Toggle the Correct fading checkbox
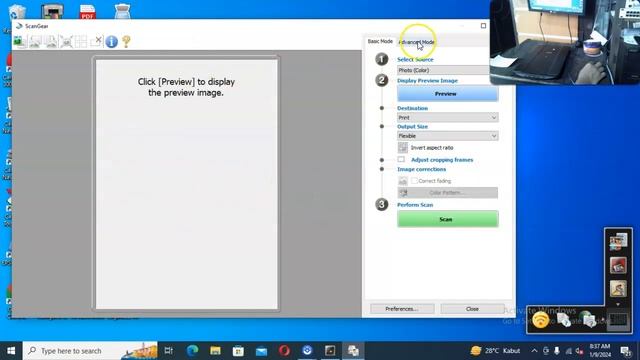640x360 pixels. pyautogui.click(x=414, y=180)
